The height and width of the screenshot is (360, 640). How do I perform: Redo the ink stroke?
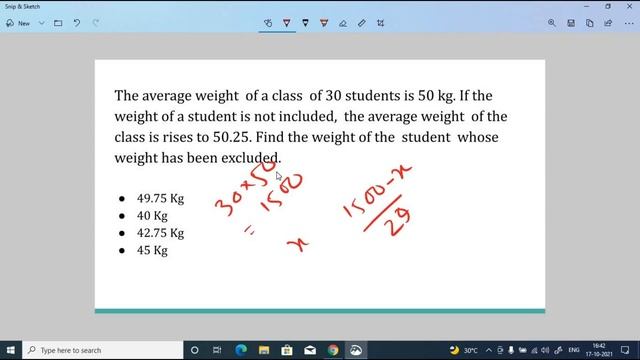tap(96, 23)
